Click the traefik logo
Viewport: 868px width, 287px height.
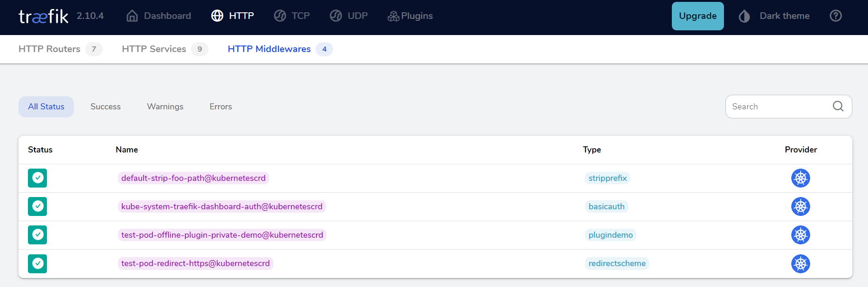[x=43, y=16]
